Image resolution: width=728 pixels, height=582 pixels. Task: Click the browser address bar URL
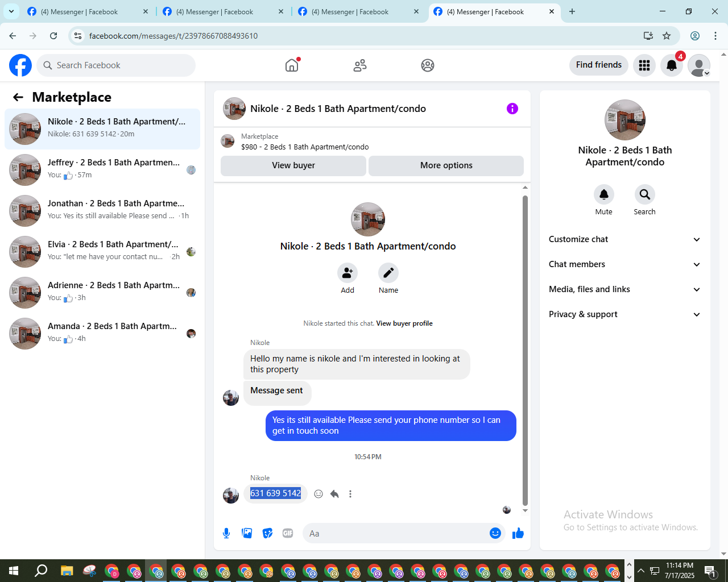point(173,36)
